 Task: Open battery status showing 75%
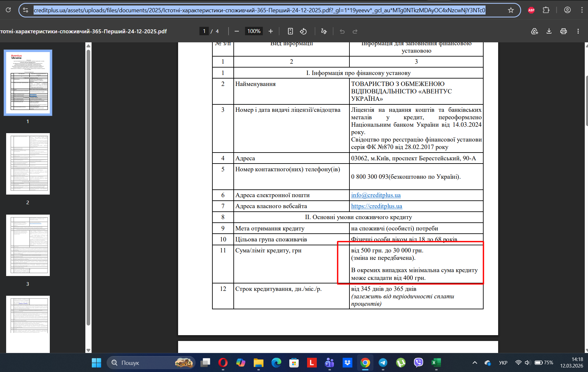(x=544, y=363)
